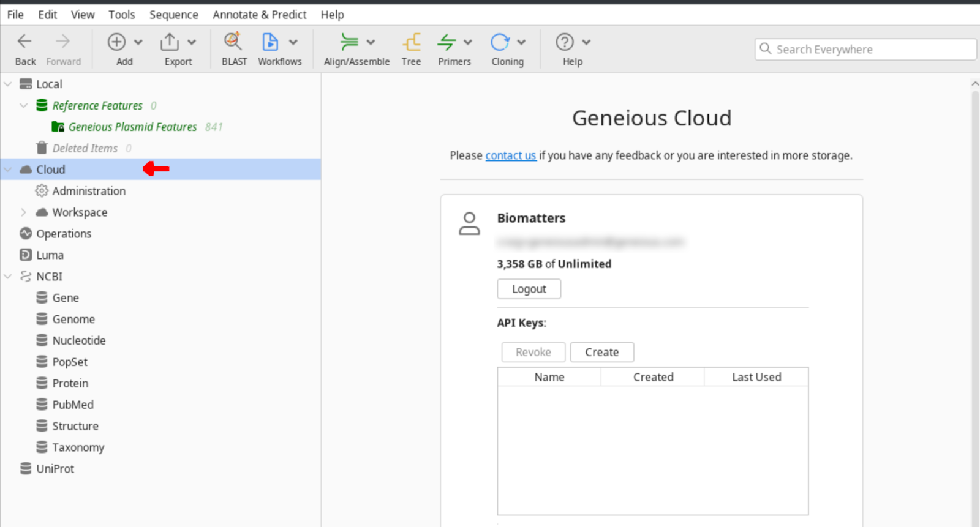Click the Geneious Plasmid Features folder icon

point(58,127)
